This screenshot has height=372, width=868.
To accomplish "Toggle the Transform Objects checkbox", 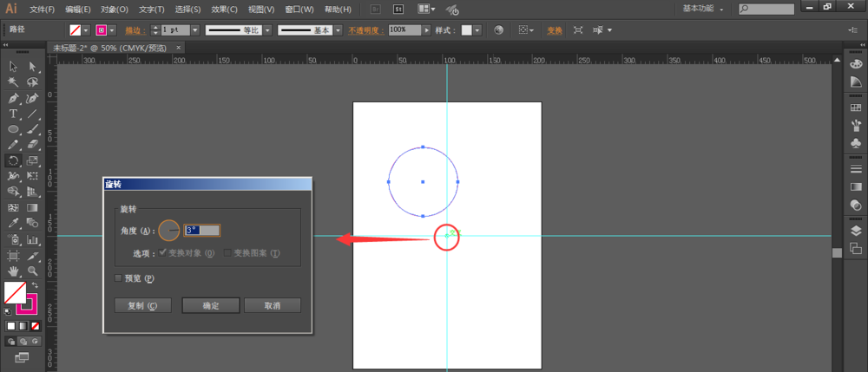I will tap(163, 252).
